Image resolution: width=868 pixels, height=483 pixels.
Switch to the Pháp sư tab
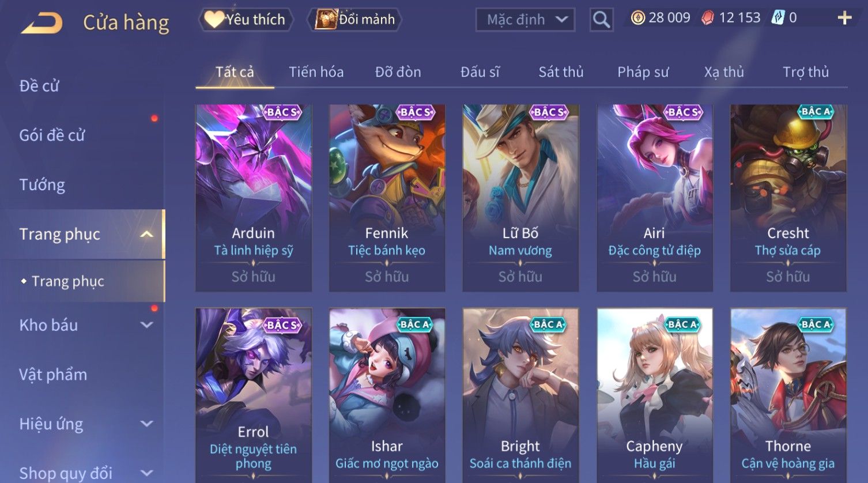coord(643,72)
